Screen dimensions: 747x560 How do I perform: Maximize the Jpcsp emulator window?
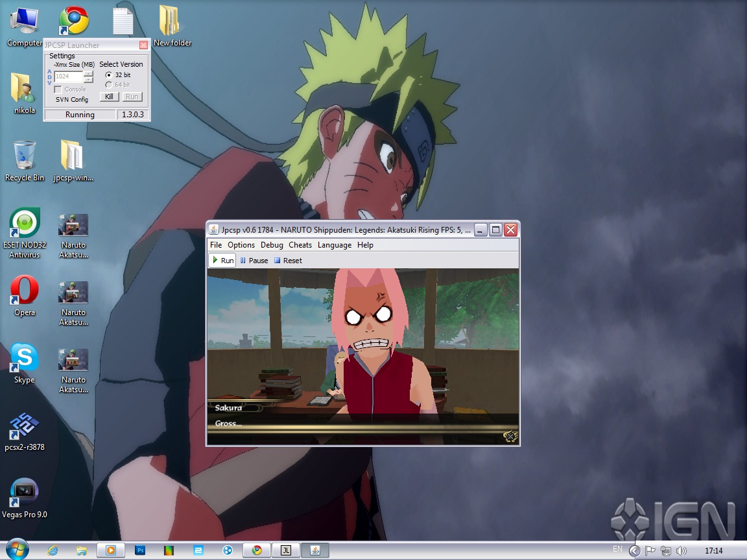(495, 230)
